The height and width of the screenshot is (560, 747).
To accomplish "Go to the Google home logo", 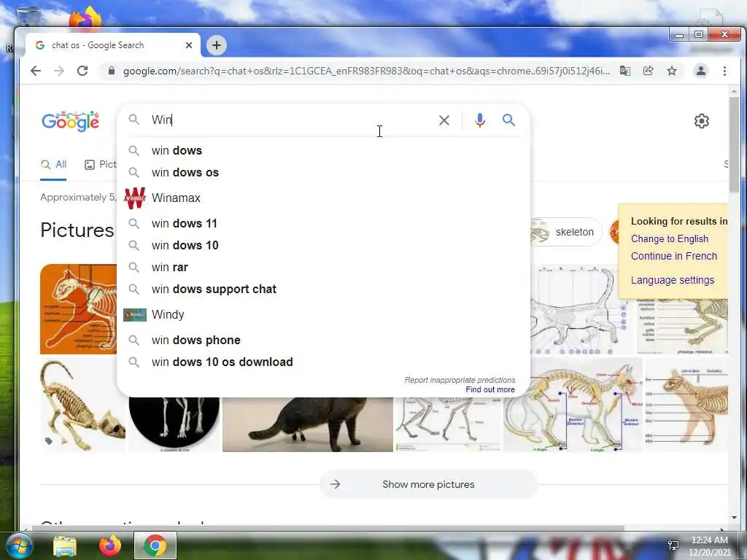I will click(x=71, y=122).
